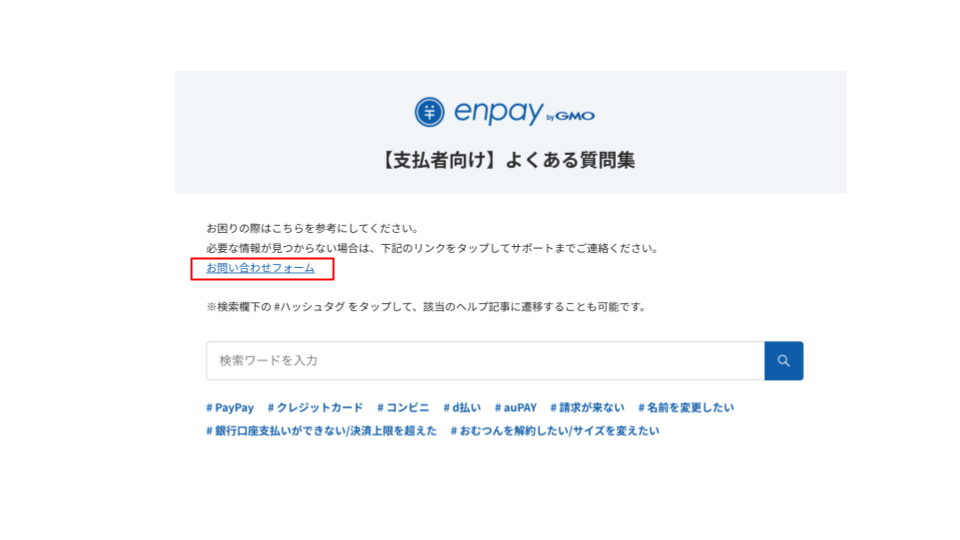Tap the #コンビニ hashtag
The width and height of the screenshot is (960, 540).
click(403, 408)
